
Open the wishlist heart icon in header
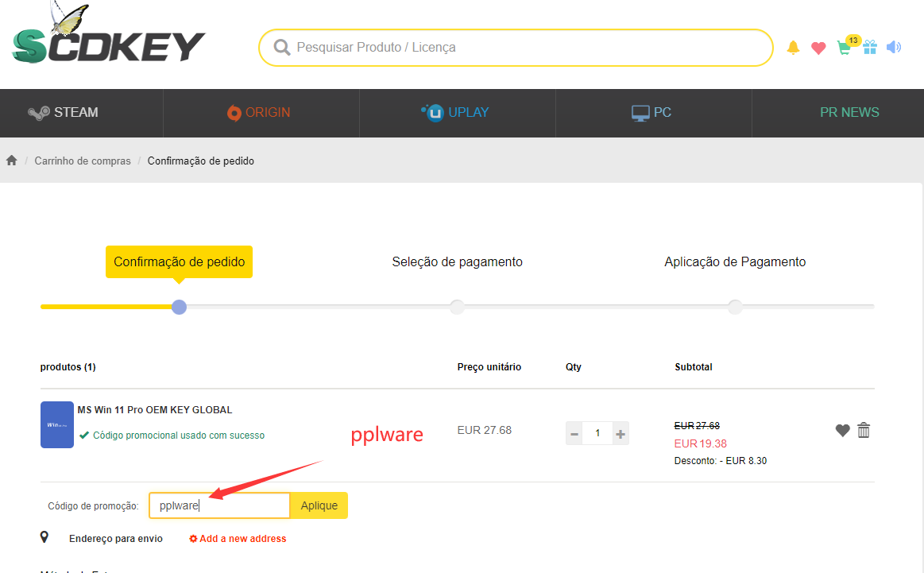tap(818, 48)
